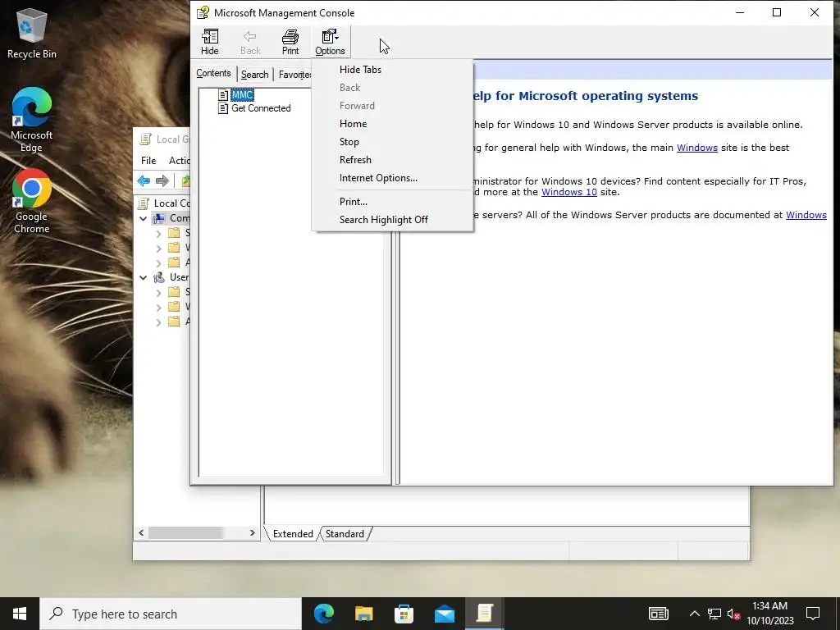Screen dimensions: 840x630
Task: Click forward arrow in Local Group Policy toolbar
Action: [162, 180]
